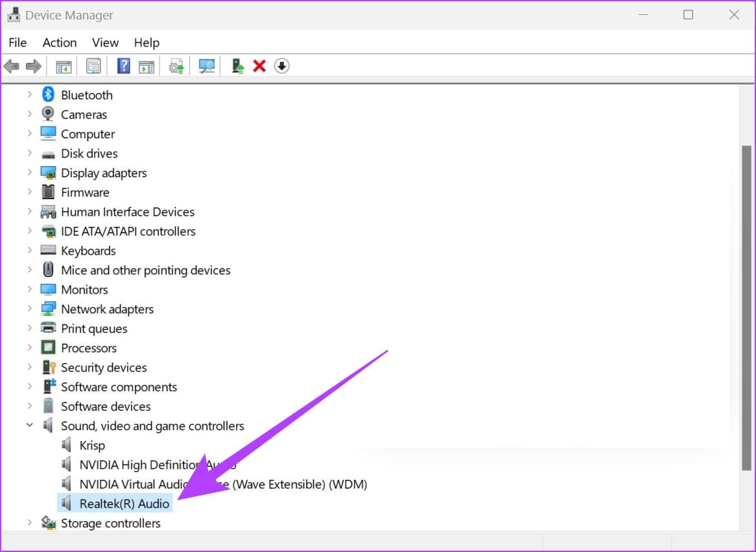The height and width of the screenshot is (552, 756).
Task: Select the Realtek(R) Audio device
Action: coord(124,503)
